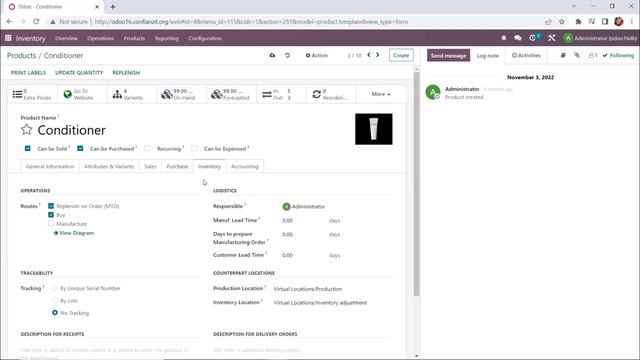Switch to the Accounting tab

244,166
